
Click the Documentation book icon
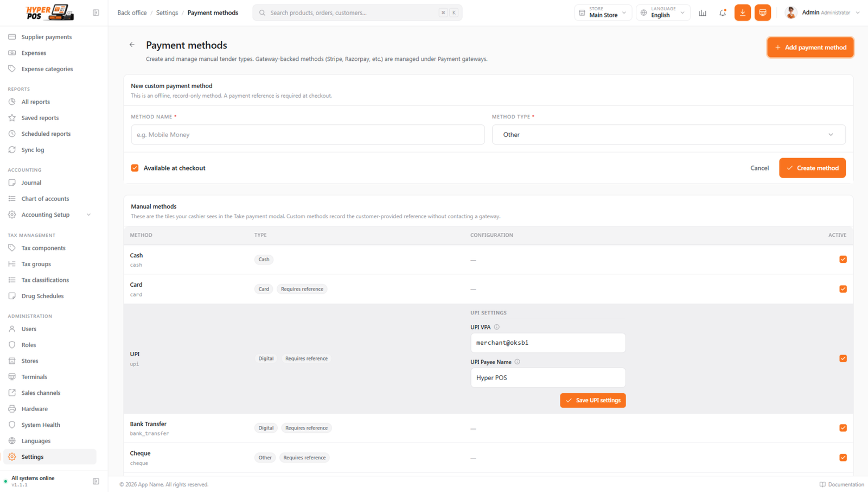pos(822,484)
